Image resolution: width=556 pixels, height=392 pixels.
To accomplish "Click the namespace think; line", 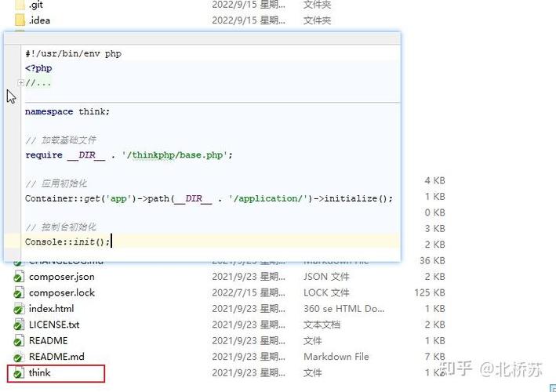I will click(67, 111).
